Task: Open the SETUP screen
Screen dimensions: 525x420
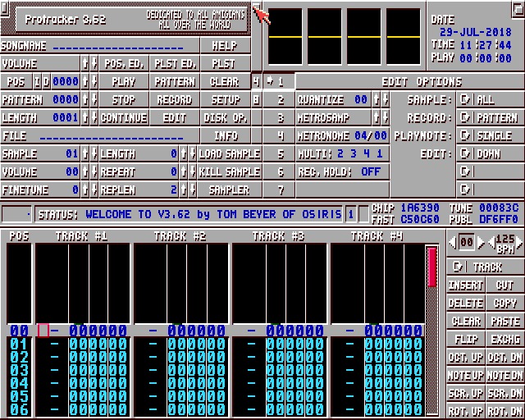Action: coord(226,100)
